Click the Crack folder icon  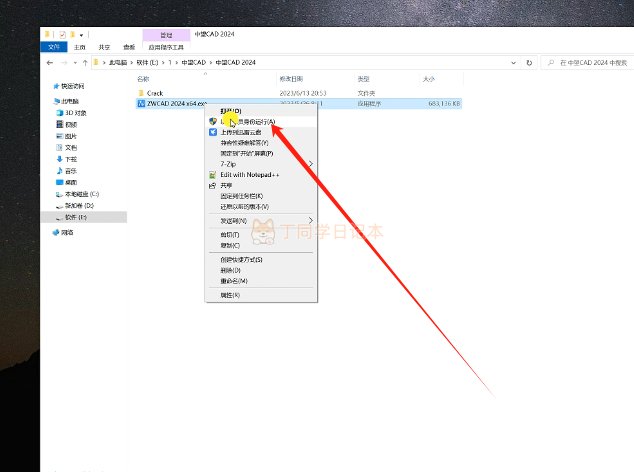point(141,93)
